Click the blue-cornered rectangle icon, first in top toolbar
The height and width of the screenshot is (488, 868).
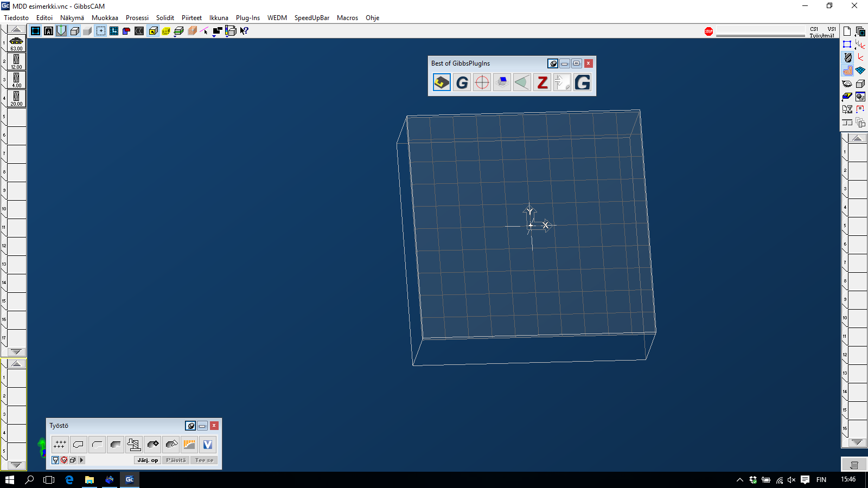tap(35, 31)
